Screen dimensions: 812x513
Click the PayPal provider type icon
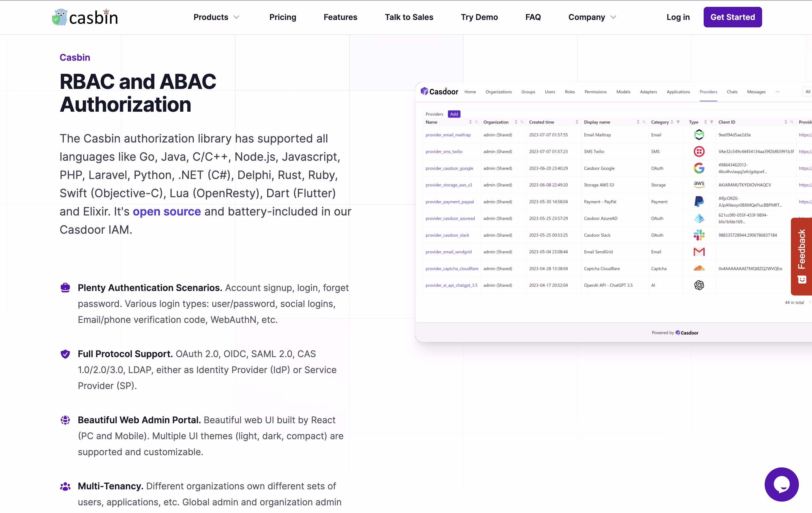click(x=699, y=201)
